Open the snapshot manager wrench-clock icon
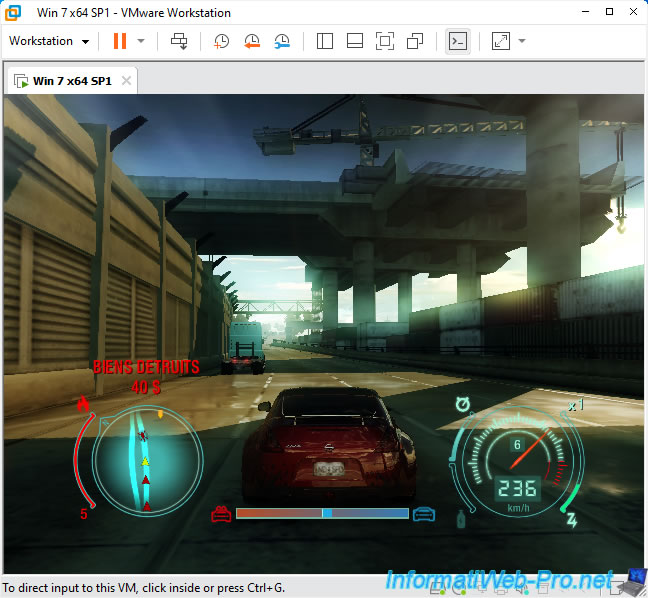648x598 pixels. 282,41
